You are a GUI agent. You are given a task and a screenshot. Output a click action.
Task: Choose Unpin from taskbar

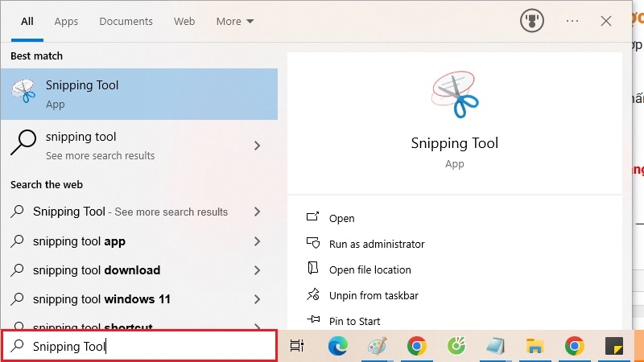coord(374,295)
